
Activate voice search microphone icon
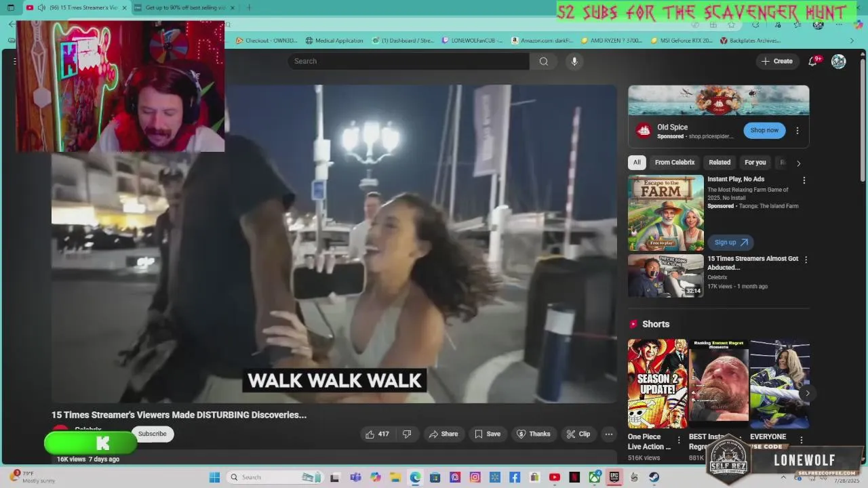[574, 61]
